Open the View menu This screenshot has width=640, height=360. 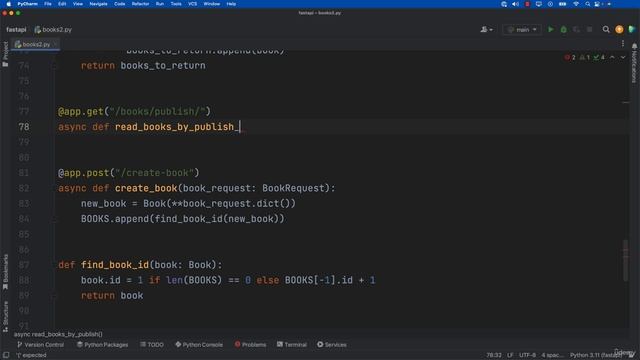(78, 4)
